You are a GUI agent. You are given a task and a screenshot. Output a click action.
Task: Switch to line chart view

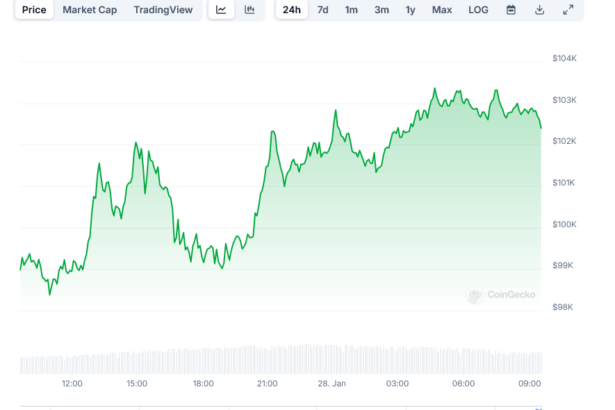[x=221, y=10]
